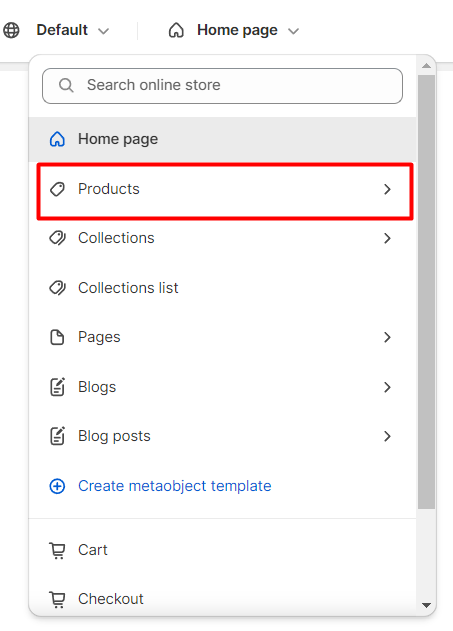
Task: Click the Collections double-tag icon
Action: [57, 238]
